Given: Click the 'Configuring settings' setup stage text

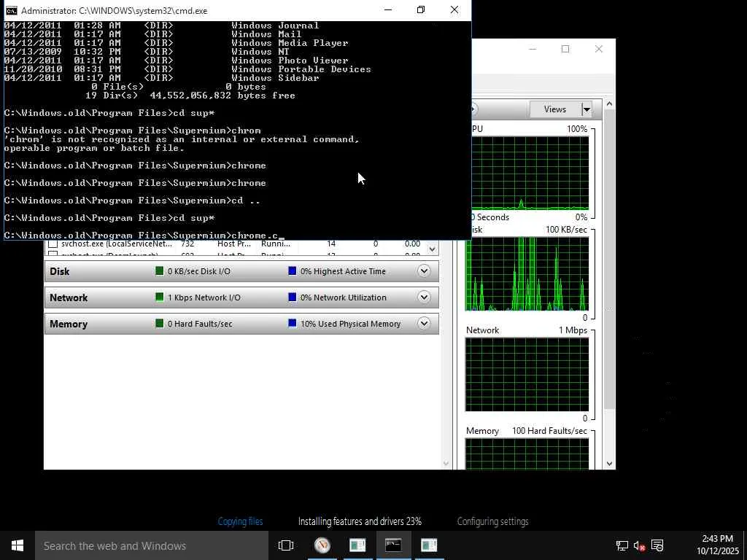Looking at the screenshot, I should (492, 521).
